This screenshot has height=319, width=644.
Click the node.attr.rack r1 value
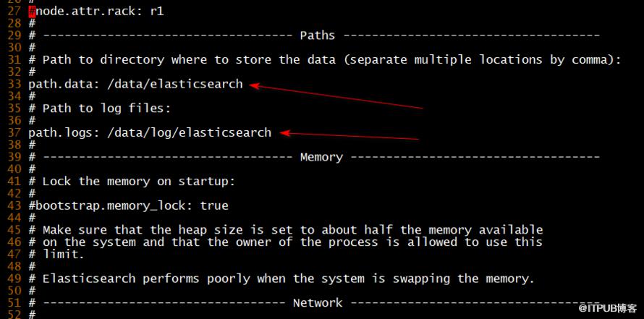(157, 11)
